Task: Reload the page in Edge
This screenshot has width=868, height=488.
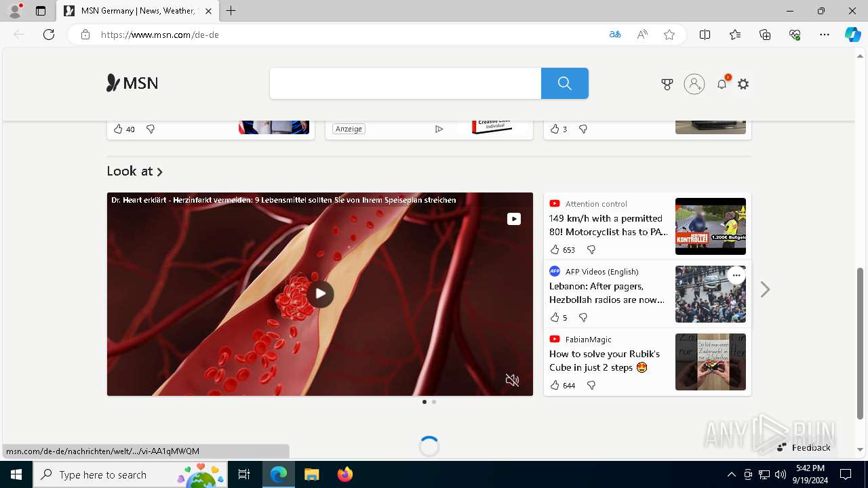Action: pos(49,35)
